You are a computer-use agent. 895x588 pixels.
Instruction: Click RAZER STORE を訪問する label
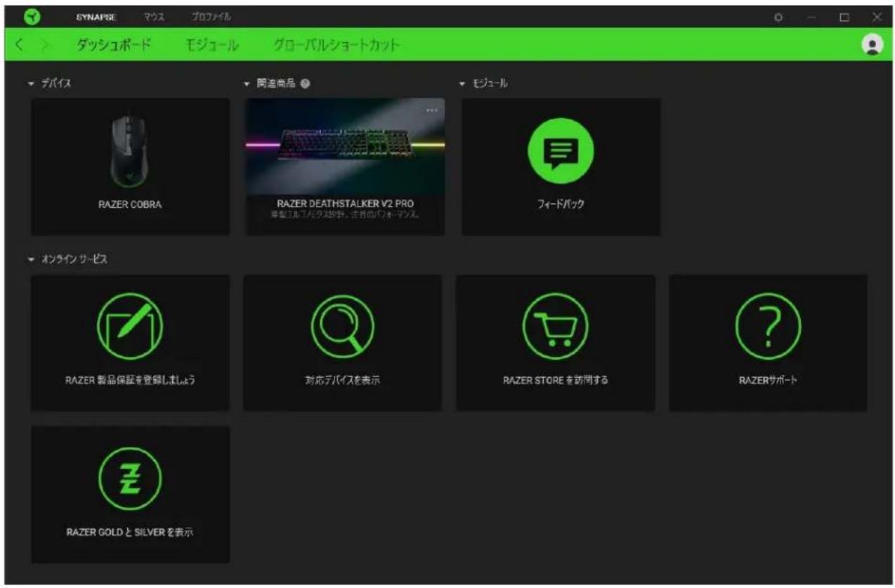pyautogui.click(x=555, y=381)
